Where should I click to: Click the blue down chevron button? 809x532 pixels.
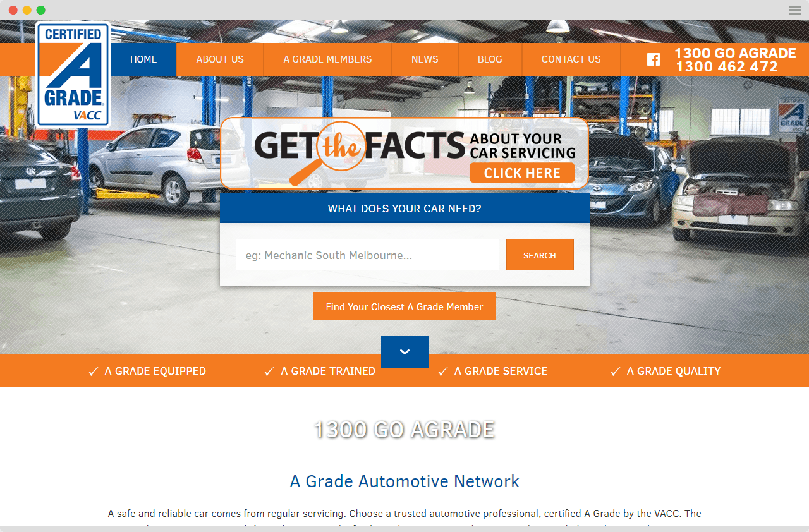pyautogui.click(x=404, y=352)
